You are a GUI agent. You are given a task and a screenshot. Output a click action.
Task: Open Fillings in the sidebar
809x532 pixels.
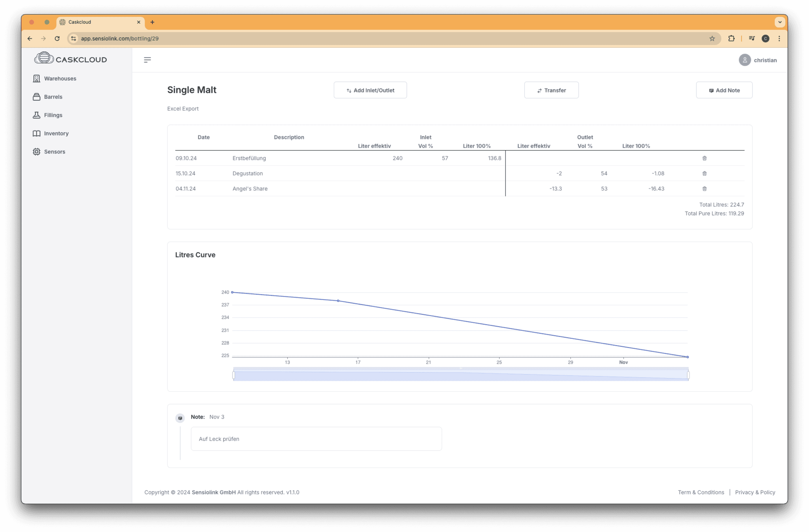tap(48, 115)
